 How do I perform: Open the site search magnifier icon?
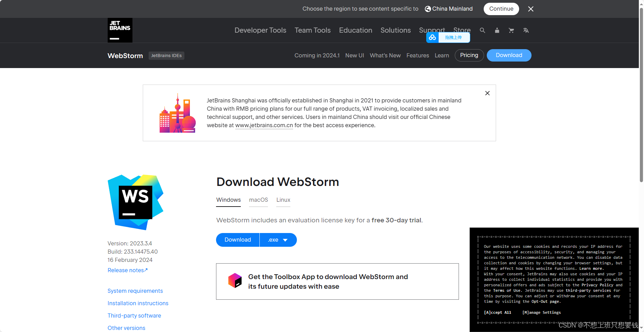[x=482, y=30]
